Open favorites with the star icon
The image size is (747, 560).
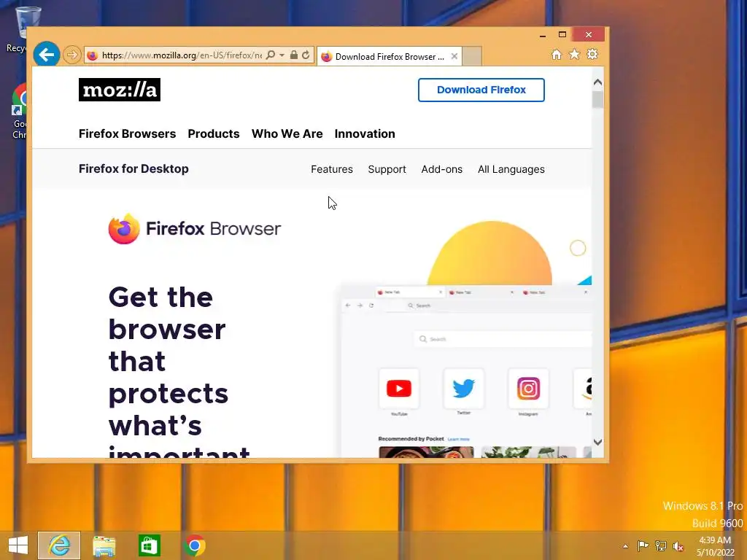[x=575, y=54]
